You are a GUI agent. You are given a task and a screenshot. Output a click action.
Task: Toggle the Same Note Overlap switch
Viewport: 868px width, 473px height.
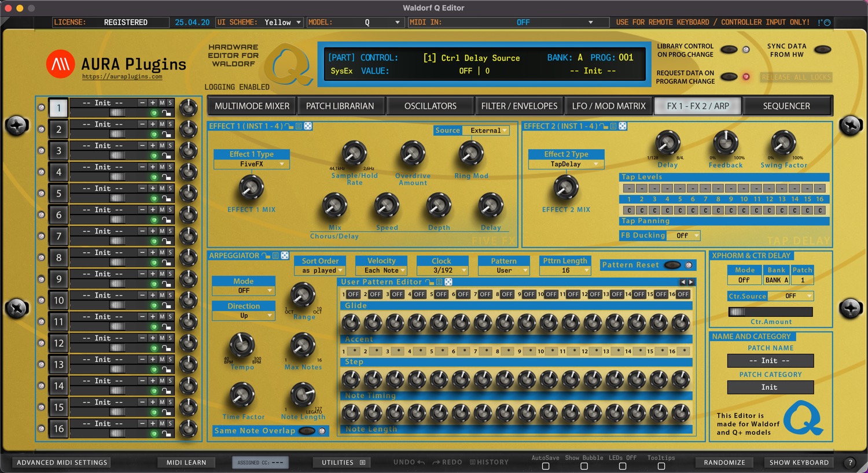click(307, 431)
